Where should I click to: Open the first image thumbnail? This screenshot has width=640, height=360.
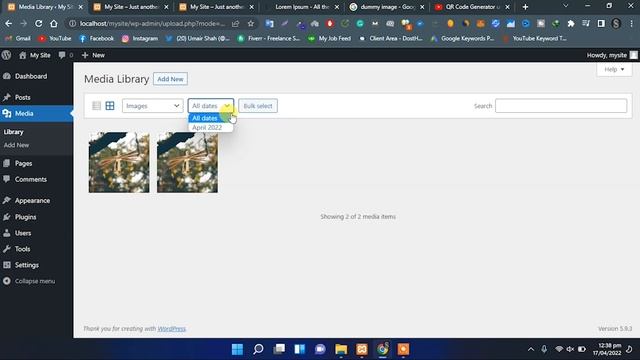119,162
